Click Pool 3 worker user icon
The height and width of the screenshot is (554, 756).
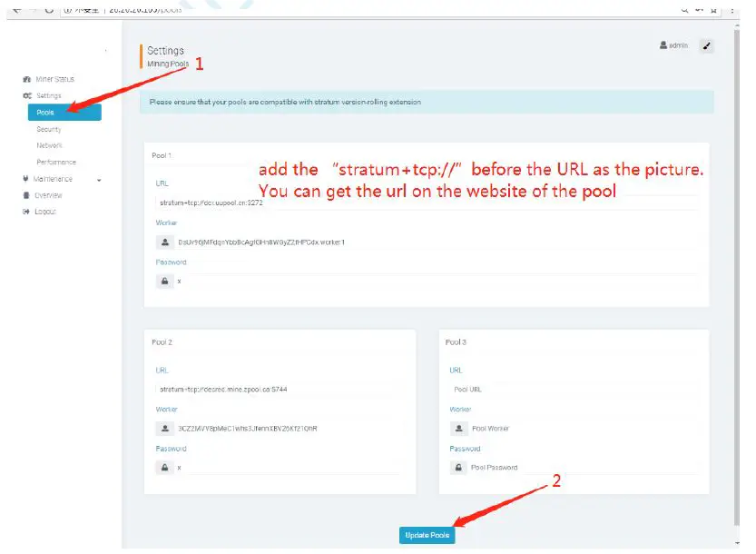coord(459,429)
